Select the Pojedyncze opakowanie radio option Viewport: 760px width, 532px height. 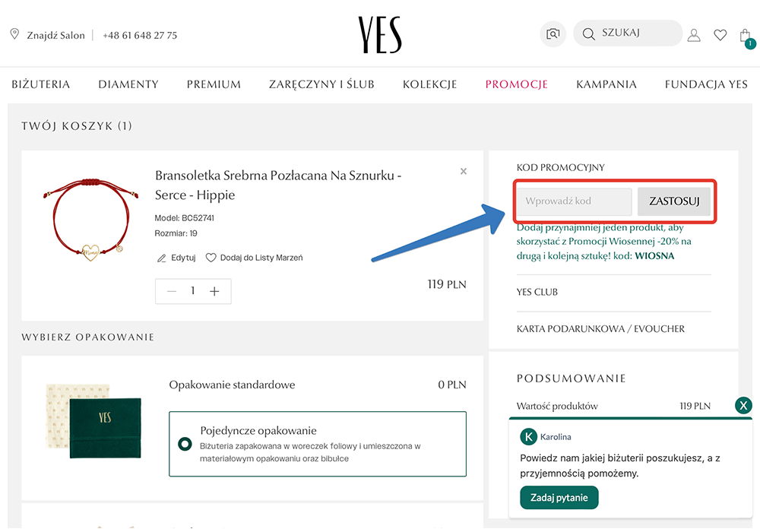(184, 444)
